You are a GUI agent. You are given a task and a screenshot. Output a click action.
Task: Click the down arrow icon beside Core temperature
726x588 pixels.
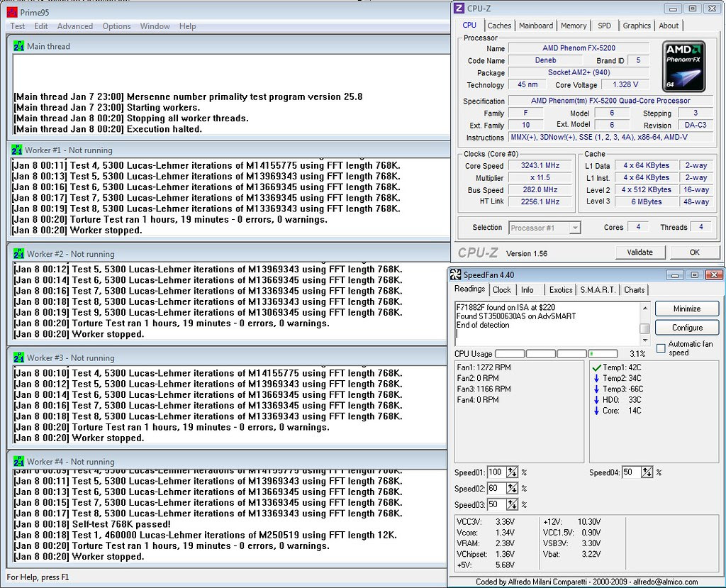596,411
